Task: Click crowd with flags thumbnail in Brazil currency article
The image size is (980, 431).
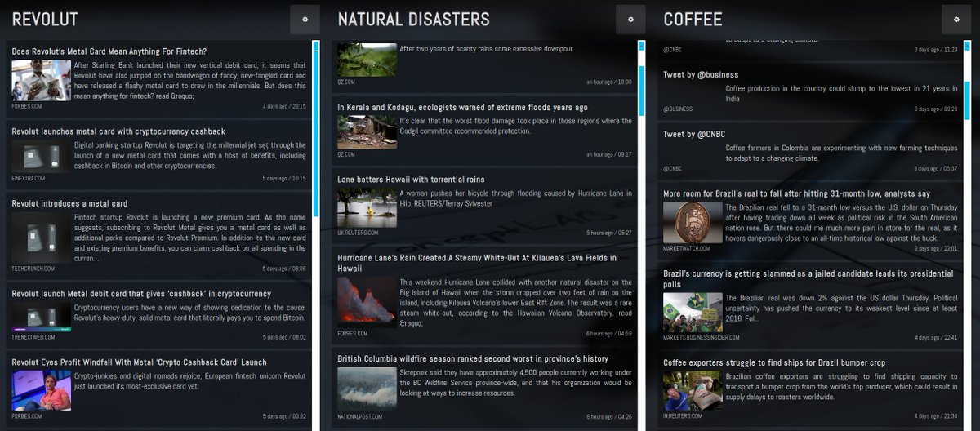Action: click(693, 313)
